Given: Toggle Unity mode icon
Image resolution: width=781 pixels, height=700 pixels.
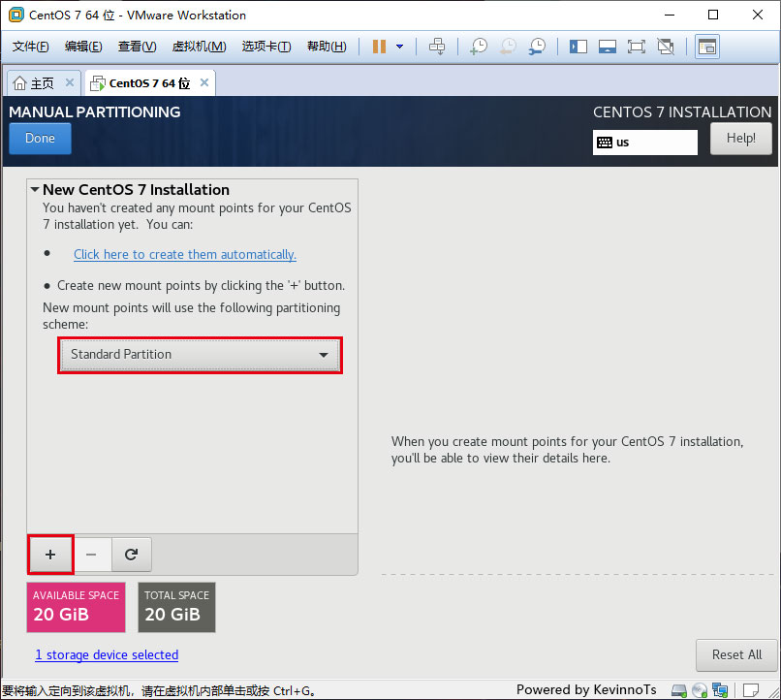Looking at the screenshot, I should coord(666,47).
